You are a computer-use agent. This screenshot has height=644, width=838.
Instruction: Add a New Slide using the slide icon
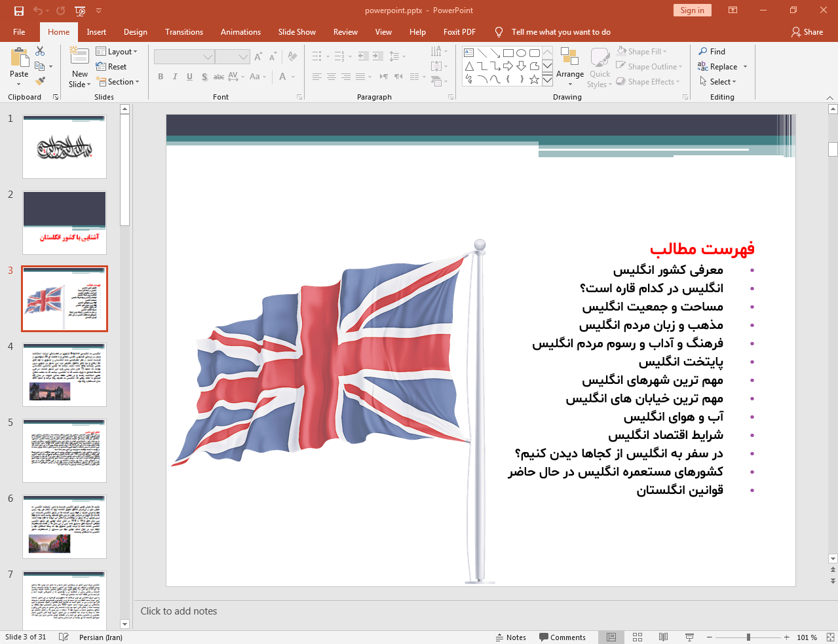[79, 56]
